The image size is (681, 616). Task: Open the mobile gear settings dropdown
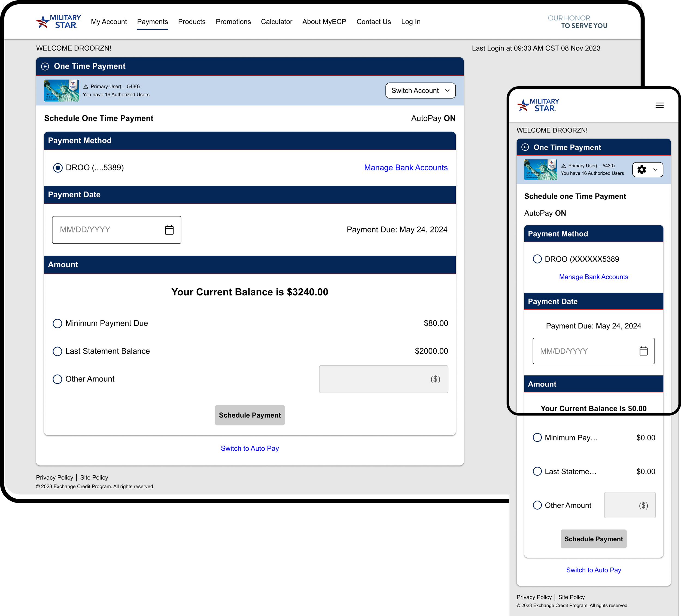pyautogui.click(x=647, y=169)
